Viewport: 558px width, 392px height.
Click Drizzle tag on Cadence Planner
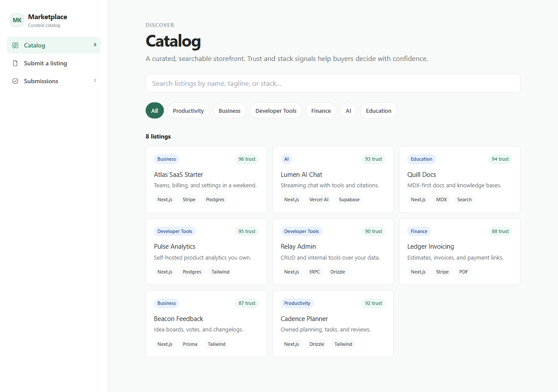[x=317, y=344]
